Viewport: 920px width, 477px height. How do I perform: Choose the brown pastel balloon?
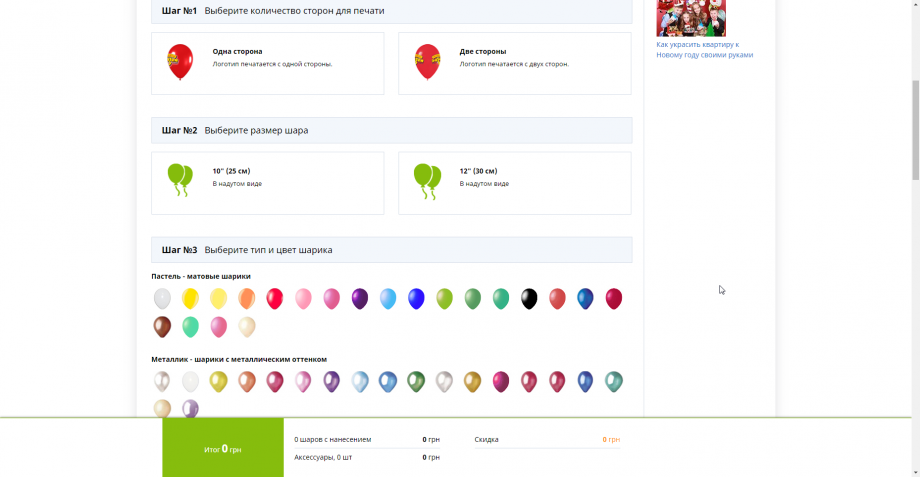[162, 326]
